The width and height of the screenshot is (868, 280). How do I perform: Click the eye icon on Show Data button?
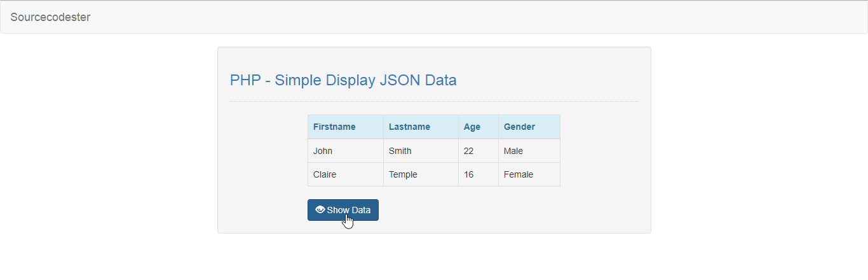[x=320, y=210]
